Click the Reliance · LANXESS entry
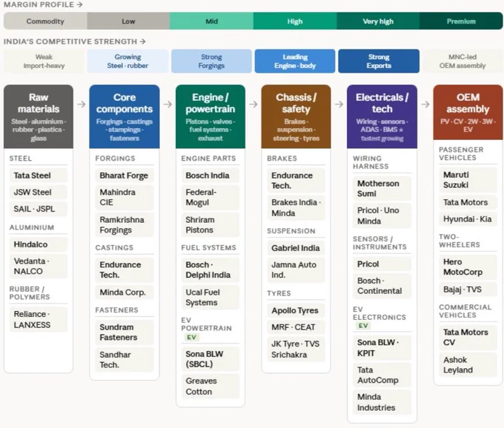This screenshot has height=428, width=504. pyautogui.click(x=39, y=319)
